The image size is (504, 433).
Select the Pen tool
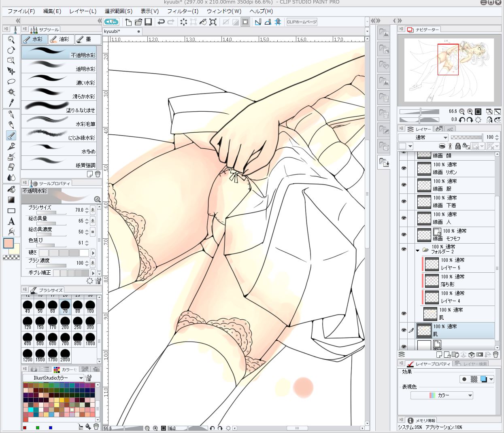[11, 115]
